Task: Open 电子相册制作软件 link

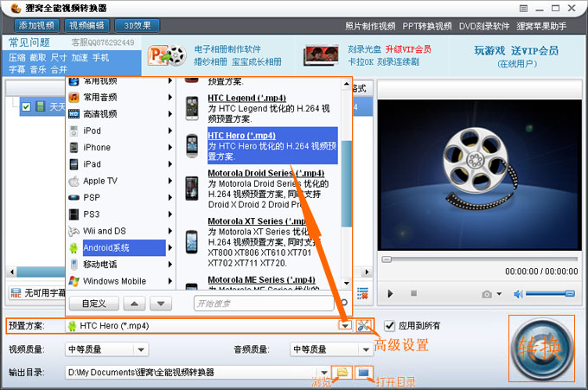Action: coord(227,49)
